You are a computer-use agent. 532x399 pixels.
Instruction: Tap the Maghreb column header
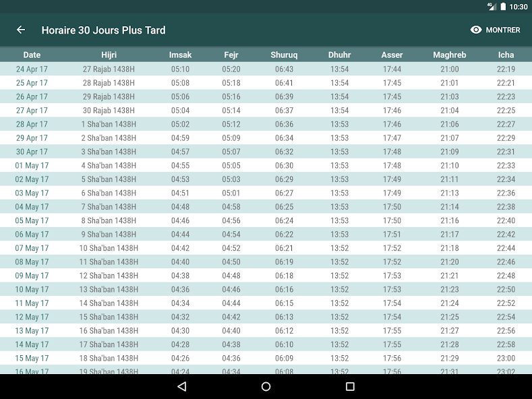pyautogui.click(x=449, y=55)
